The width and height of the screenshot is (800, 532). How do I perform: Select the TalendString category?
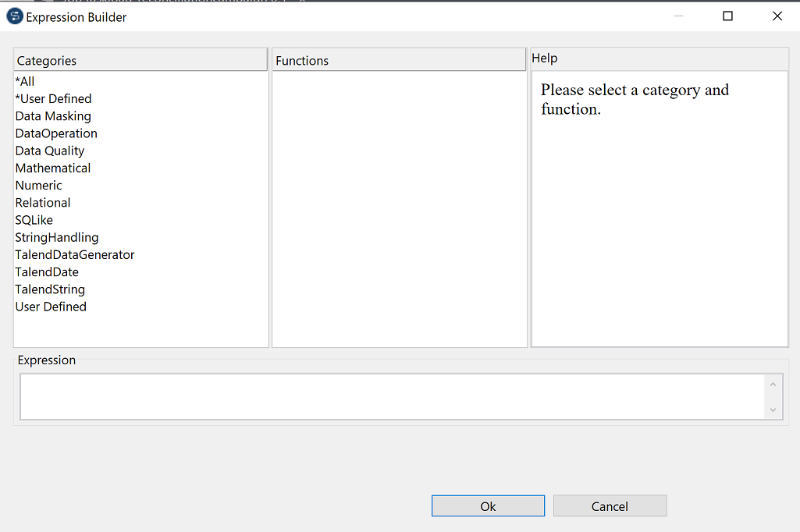[50, 289]
